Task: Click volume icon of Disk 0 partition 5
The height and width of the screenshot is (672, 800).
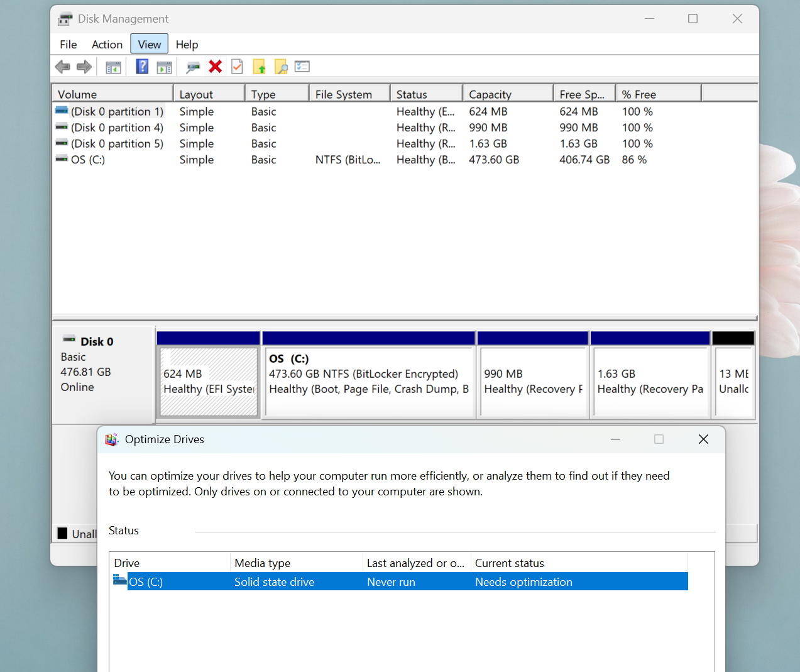Action: [x=62, y=143]
